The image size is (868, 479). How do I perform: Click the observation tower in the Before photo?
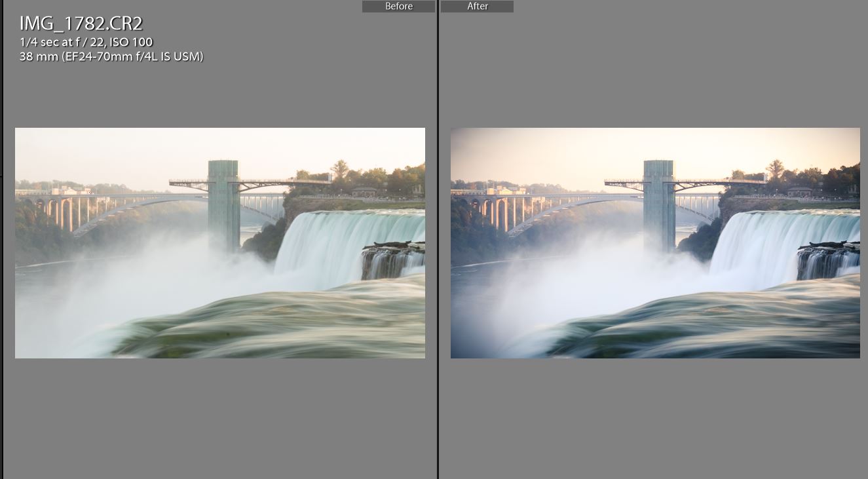click(223, 203)
